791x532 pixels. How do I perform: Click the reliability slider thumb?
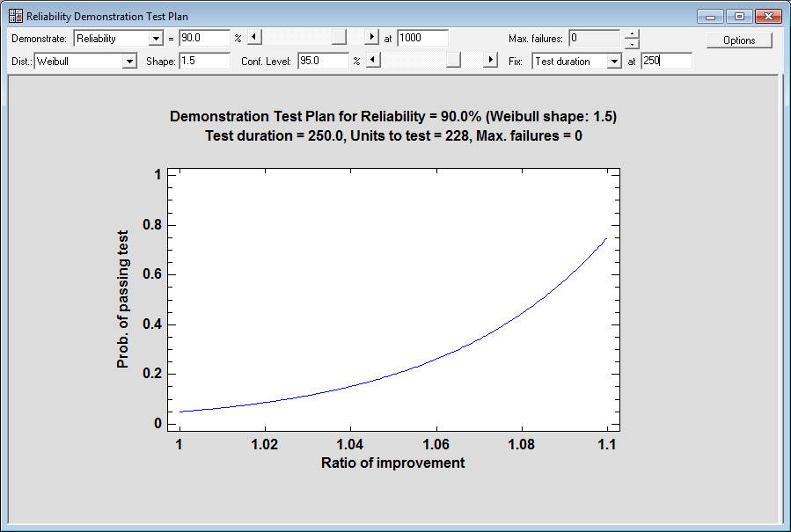pyautogui.click(x=338, y=38)
